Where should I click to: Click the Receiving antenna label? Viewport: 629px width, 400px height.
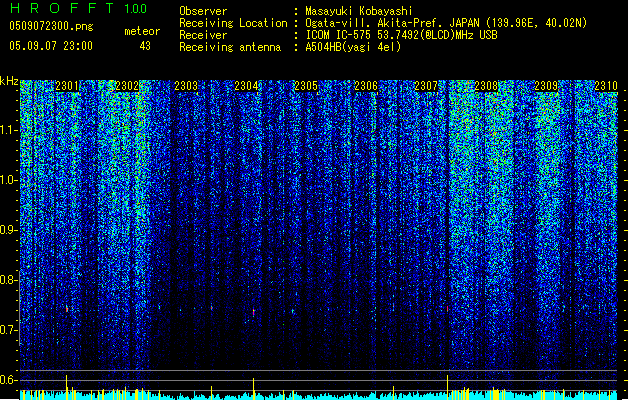[229, 47]
